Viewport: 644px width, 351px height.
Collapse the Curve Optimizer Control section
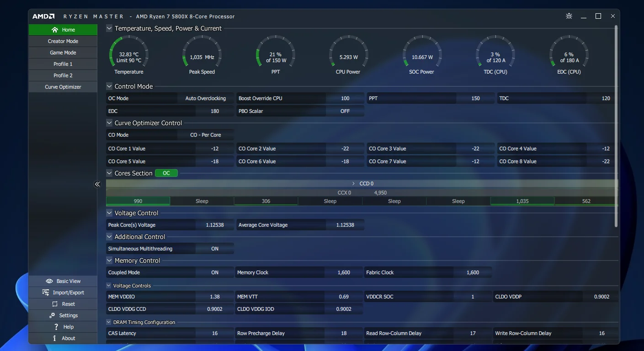click(x=109, y=123)
